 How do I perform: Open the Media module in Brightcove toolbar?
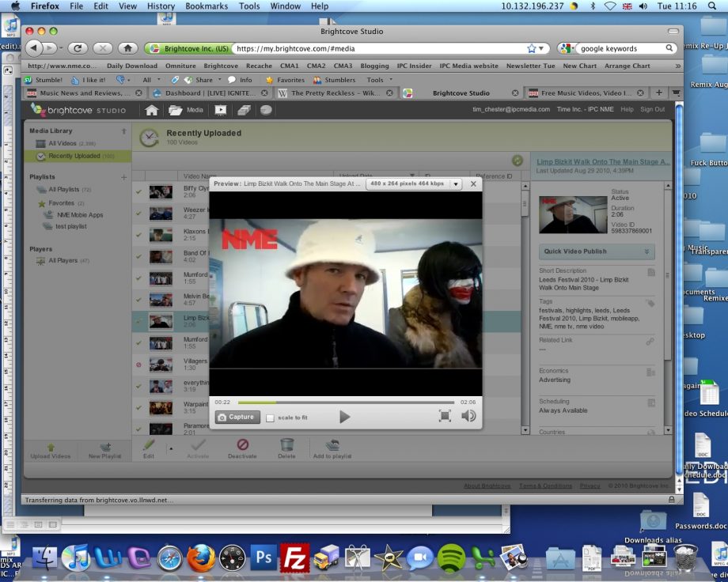click(x=186, y=110)
